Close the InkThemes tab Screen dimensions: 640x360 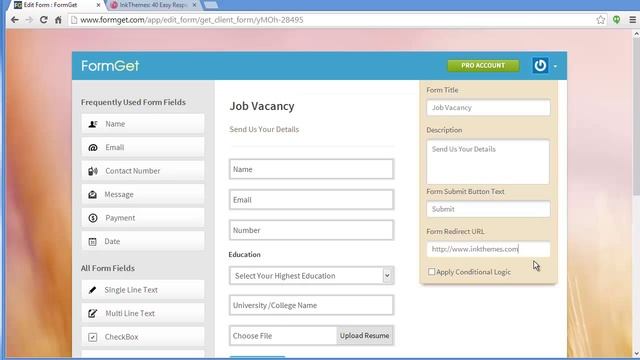[x=194, y=5]
